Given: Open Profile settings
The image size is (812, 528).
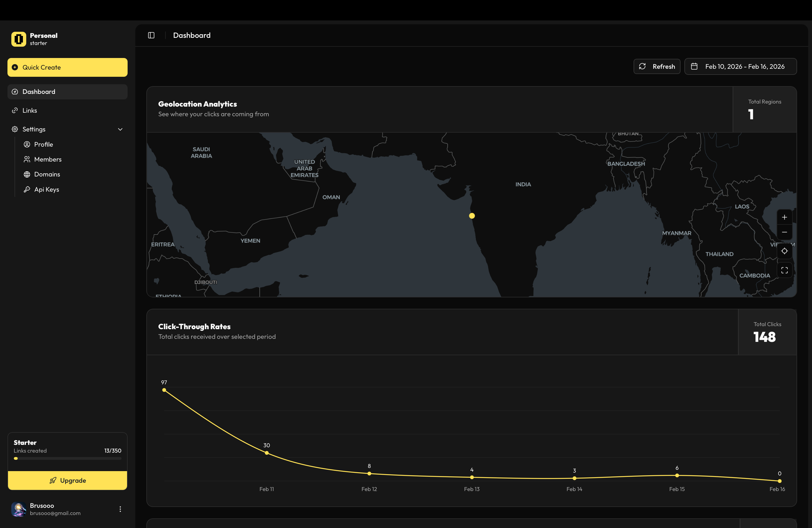Looking at the screenshot, I should point(43,144).
